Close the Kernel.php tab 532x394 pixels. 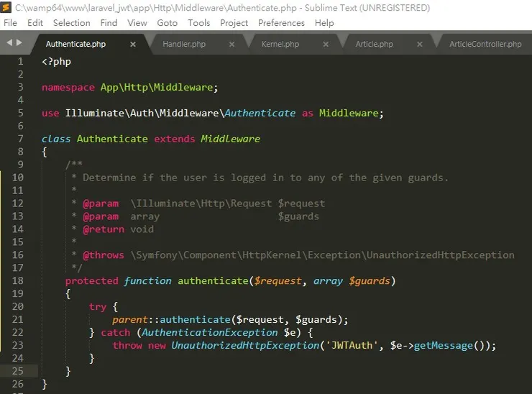[326, 44]
